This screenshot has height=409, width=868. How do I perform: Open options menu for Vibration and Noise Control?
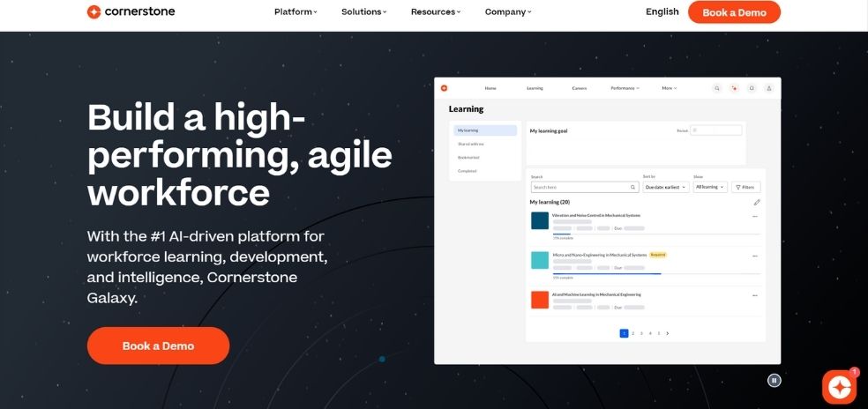[755, 216]
